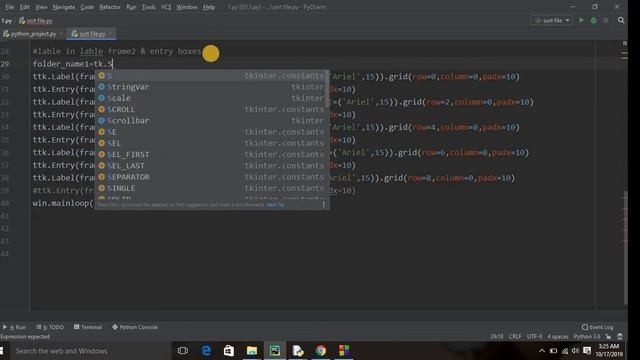The width and height of the screenshot is (640, 360).
Task: Open Task View on the taskbar
Action: click(183, 351)
